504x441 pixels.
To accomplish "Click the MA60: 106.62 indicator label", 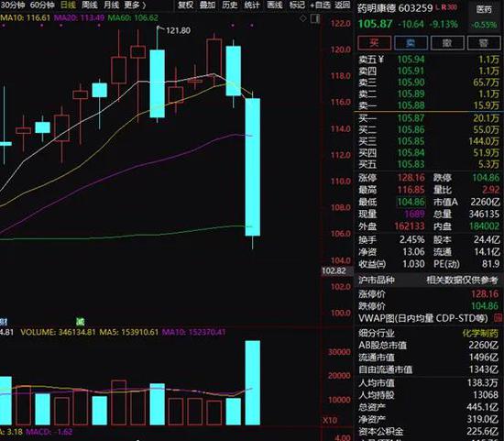I will 133,17.
